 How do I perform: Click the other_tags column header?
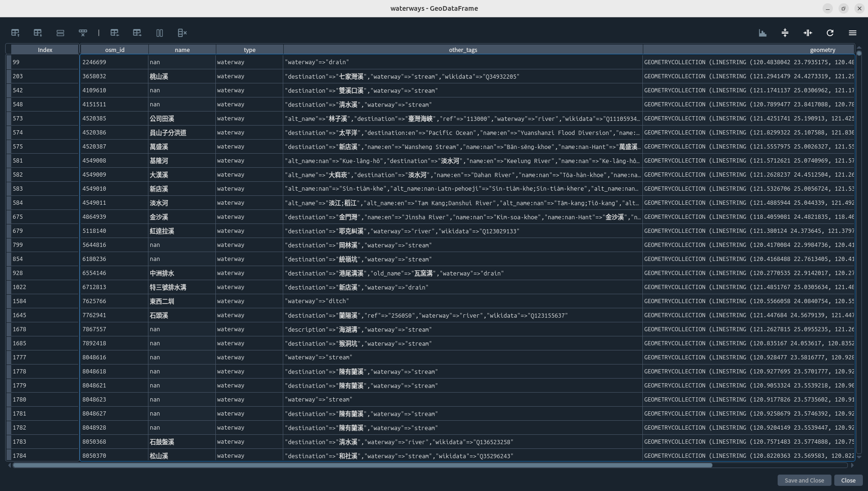click(463, 50)
